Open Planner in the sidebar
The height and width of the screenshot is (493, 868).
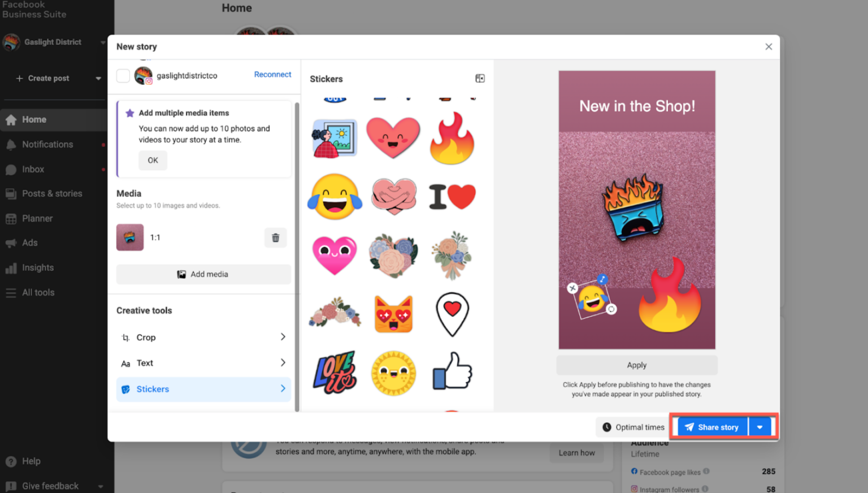[36, 218]
